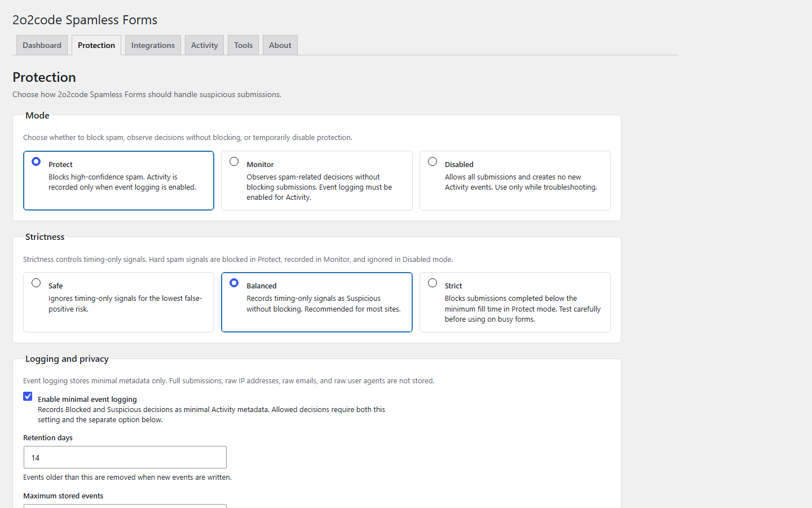Click 'Event logging stores minimal metadata' sentence

pos(229,381)
